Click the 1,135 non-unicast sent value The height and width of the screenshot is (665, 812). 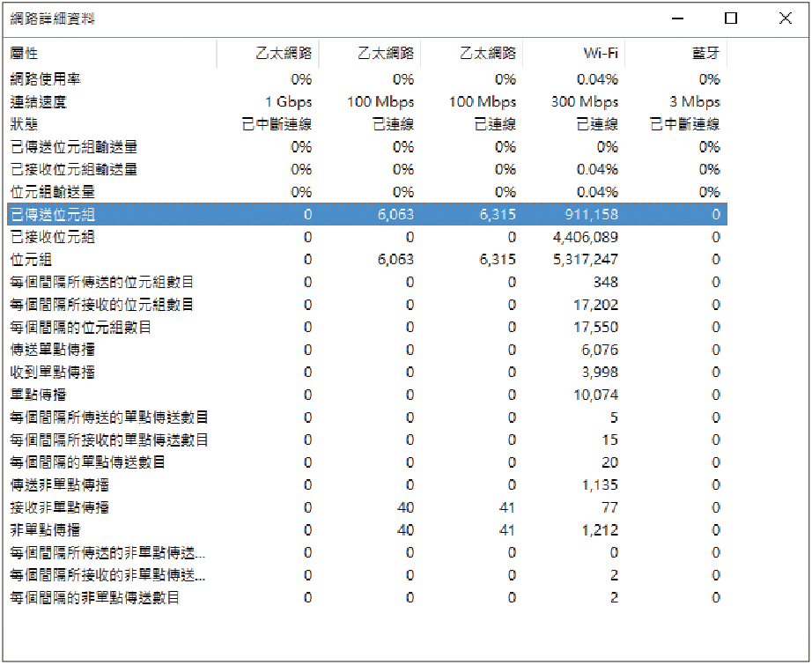pyautogui.click(x=600, y=484)
